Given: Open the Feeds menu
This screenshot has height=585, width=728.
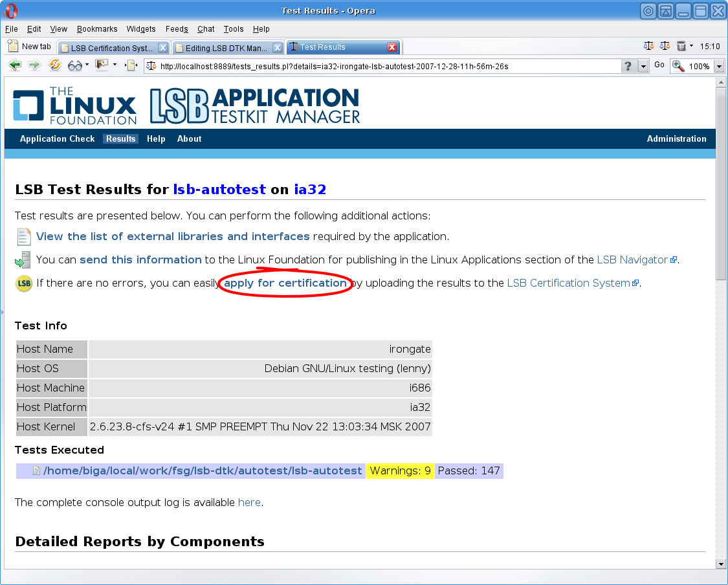Looking at the screenshot, I should (177, 28).
